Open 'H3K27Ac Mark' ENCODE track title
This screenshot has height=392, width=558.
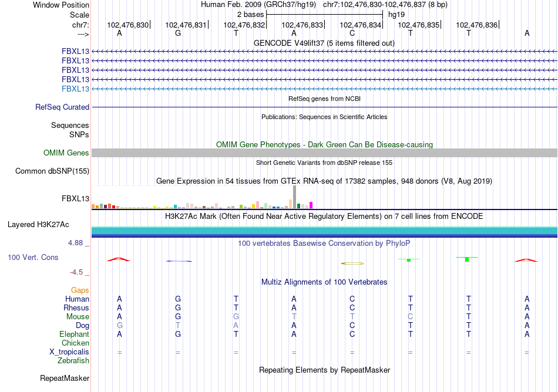click(324, 216)
